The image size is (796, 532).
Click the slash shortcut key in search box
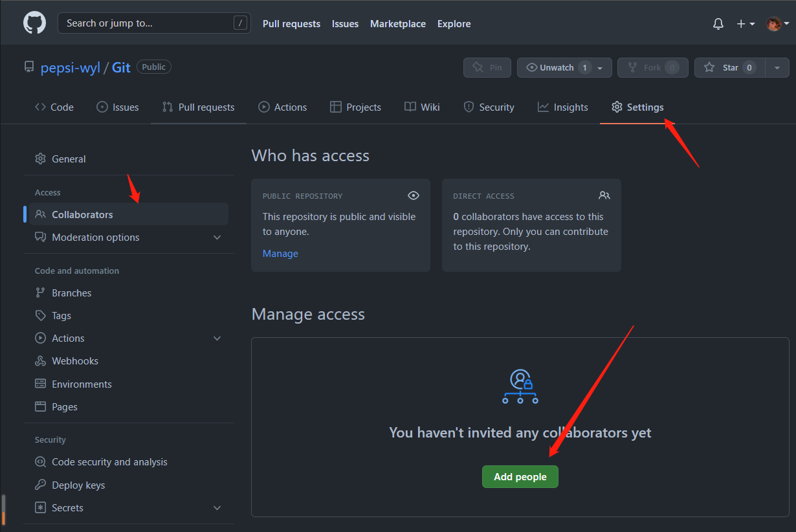pyautogui.click(x=240, y=23)
